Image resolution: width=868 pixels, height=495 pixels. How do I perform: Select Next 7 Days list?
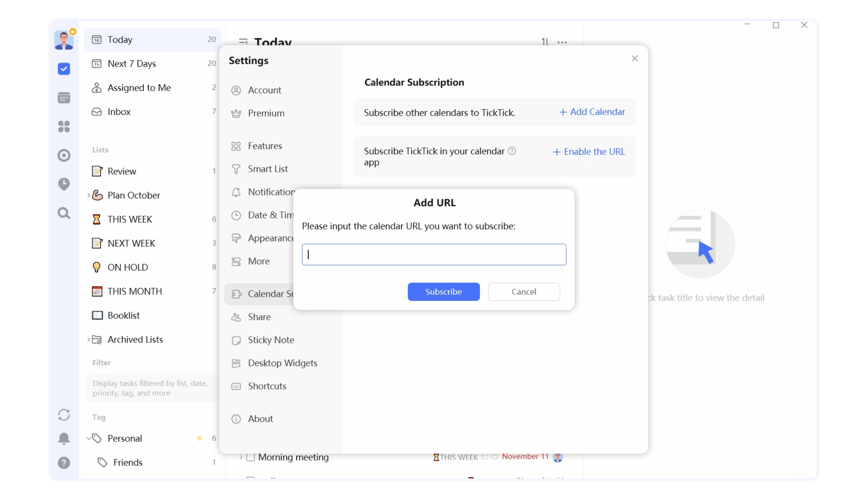152,64
